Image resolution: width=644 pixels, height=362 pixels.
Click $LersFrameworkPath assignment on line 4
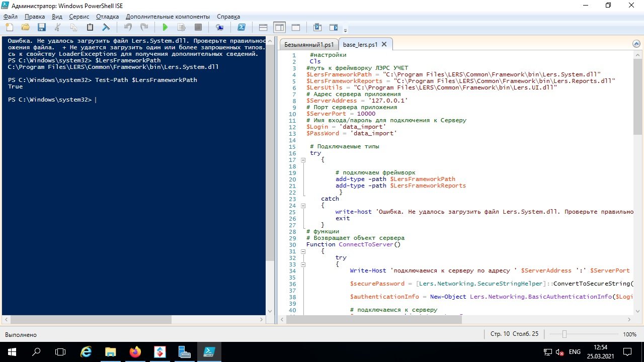coord(453,74)
